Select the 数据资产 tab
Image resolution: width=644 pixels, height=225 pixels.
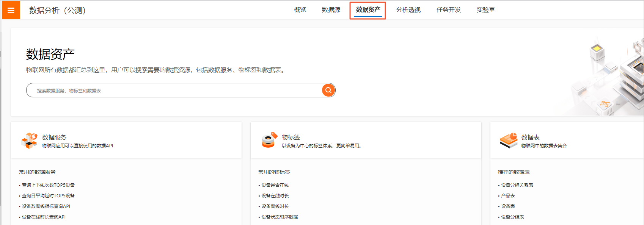368,10
